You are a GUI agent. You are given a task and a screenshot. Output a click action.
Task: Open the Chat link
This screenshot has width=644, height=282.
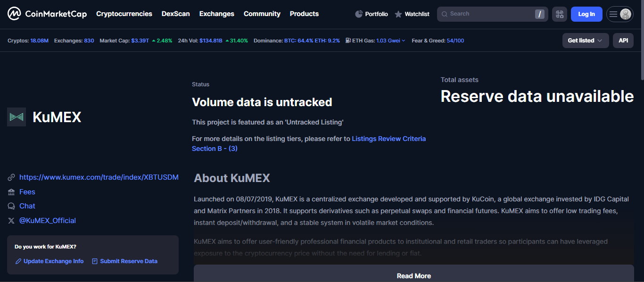(27, 206)
